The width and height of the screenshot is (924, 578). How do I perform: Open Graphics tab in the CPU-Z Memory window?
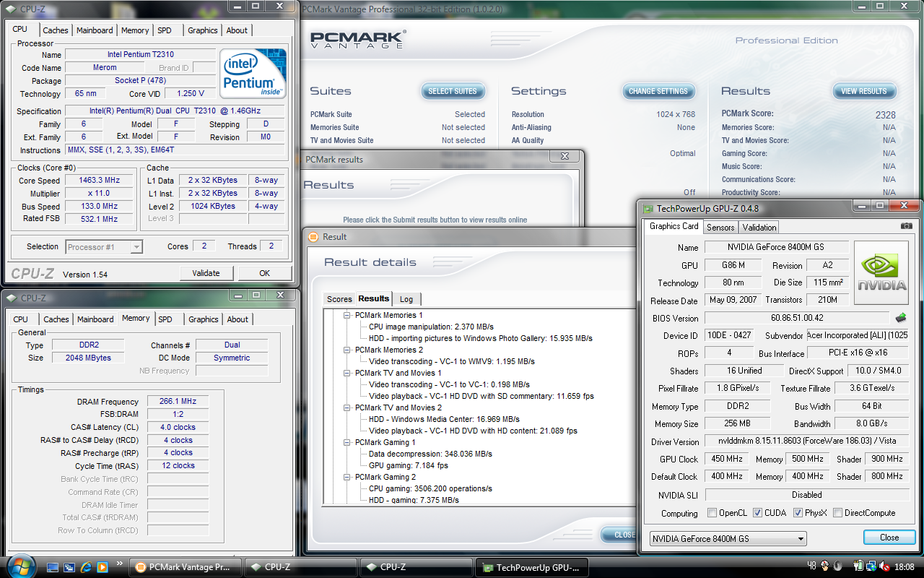pyautogui.click(x=203, y=319)
